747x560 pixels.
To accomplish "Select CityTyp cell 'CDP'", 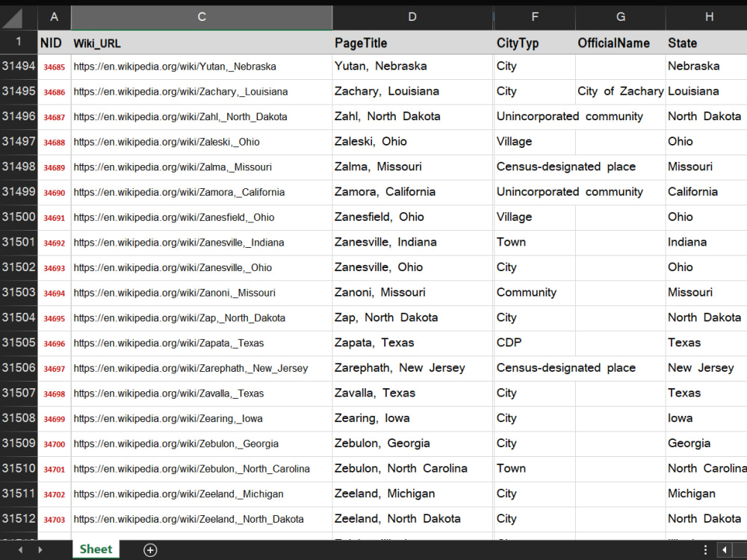I will tap(535, 343).
